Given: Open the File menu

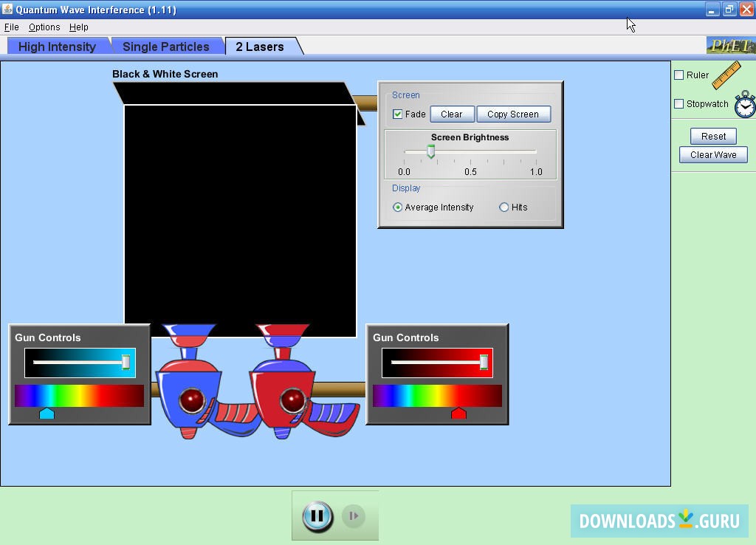Looking at the screenshot, I should (11, 27).
